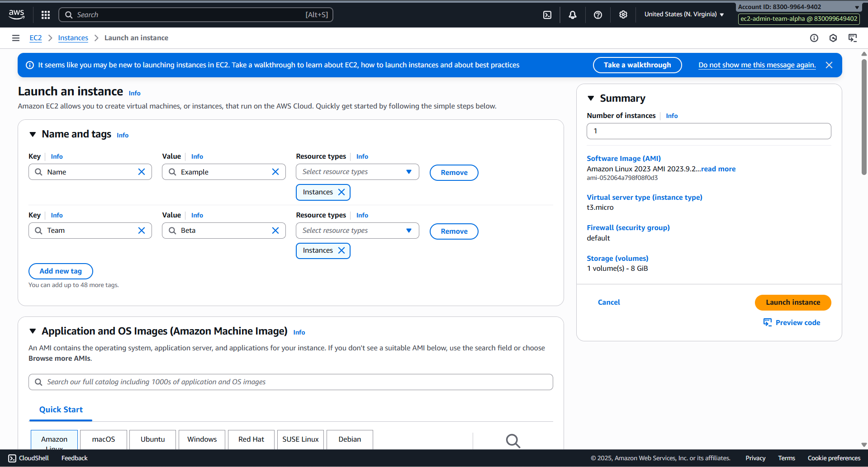Open the United States (N. Virginia) region dropdown
The image size is (868, 467).
point(683,14)
